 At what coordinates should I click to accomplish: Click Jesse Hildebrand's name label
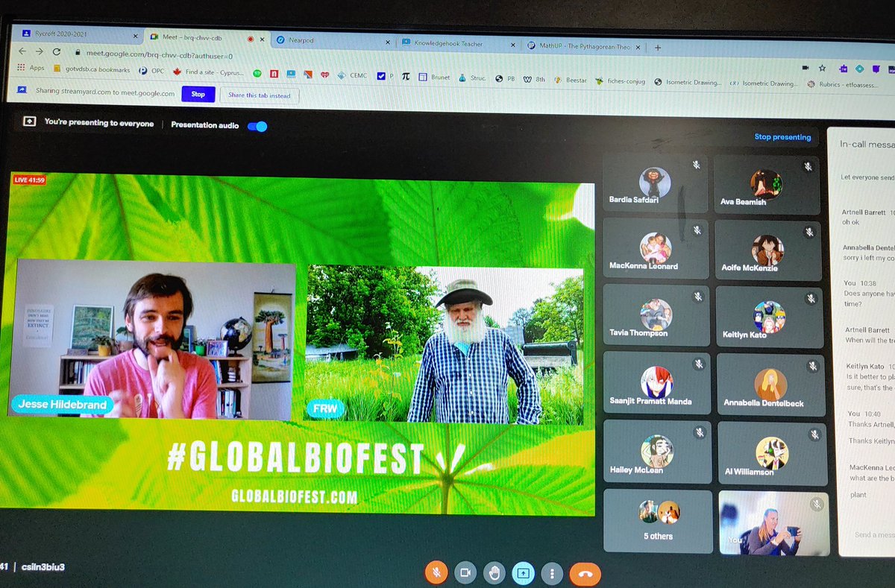click(63, 405)
